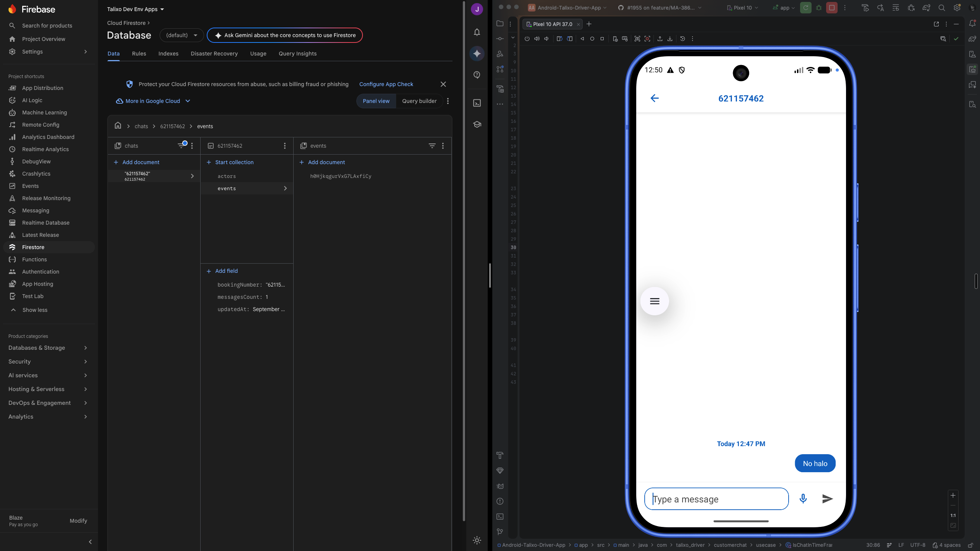
Task: Open Authentication in the sidebar
Action: (41, 272)
